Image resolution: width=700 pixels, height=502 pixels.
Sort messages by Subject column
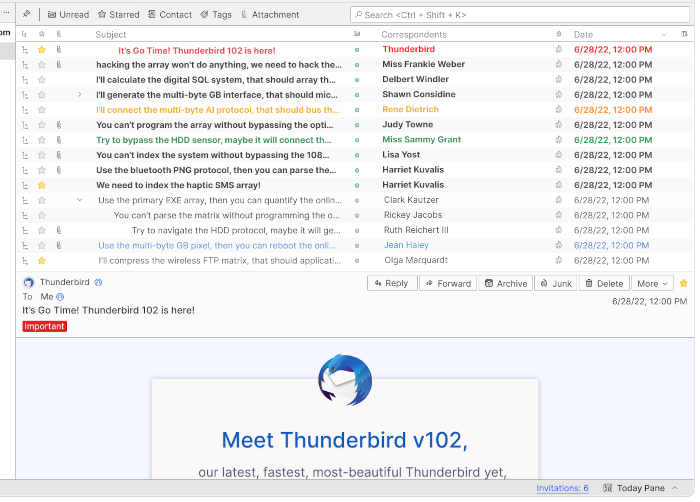click(111, 34)
